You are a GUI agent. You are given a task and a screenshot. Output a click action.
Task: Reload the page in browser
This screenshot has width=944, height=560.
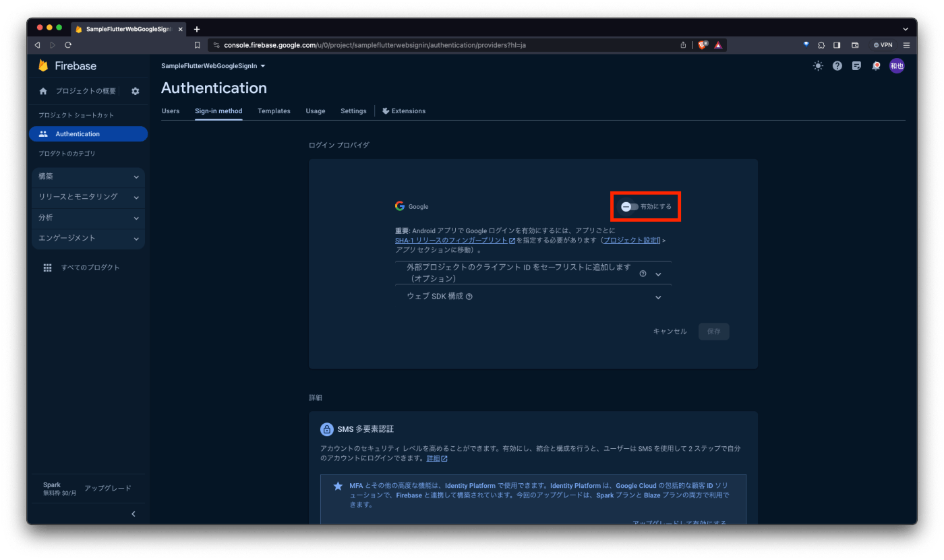click(68, 45)
